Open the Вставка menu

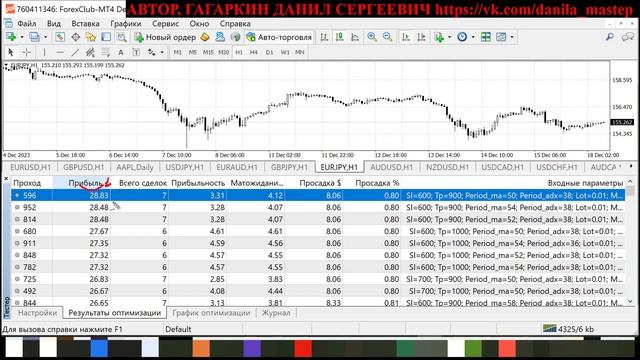(85, 24)
